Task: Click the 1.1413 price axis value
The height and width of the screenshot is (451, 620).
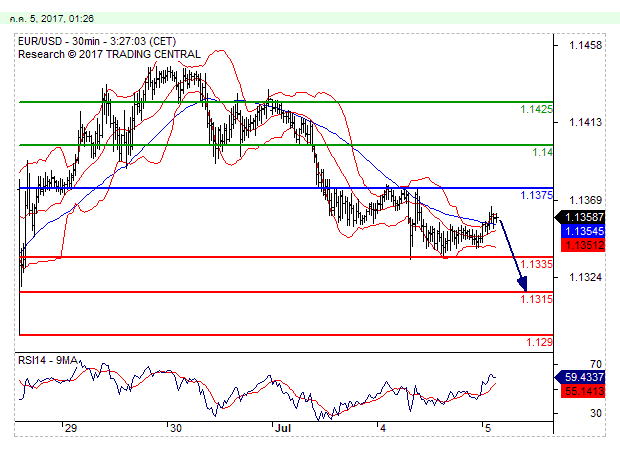Action: coord(586,123)
